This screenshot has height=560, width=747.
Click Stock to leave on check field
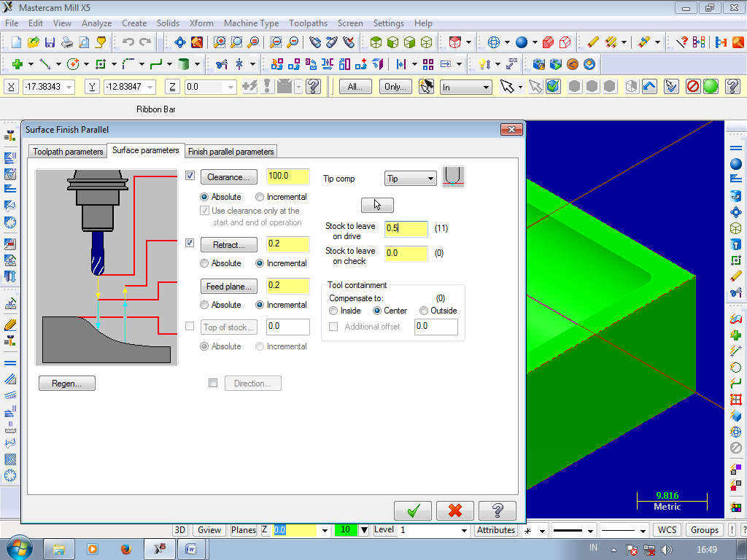(406, 253)
